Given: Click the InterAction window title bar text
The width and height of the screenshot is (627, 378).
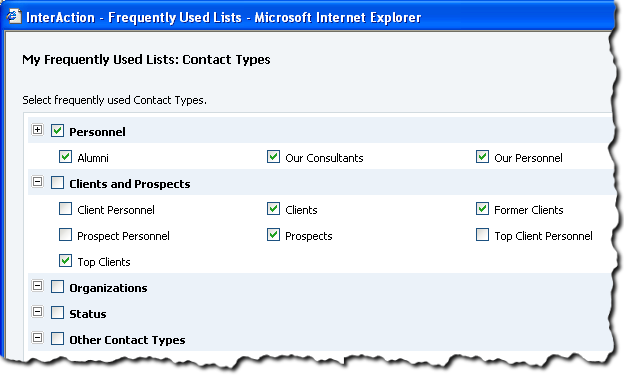Looking at the screenshot, I should tap(224, 18).
